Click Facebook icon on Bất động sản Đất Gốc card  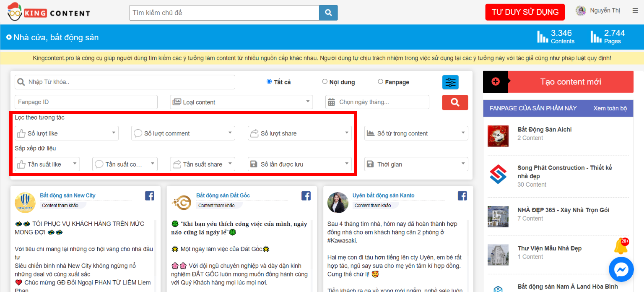pos(306,196)
